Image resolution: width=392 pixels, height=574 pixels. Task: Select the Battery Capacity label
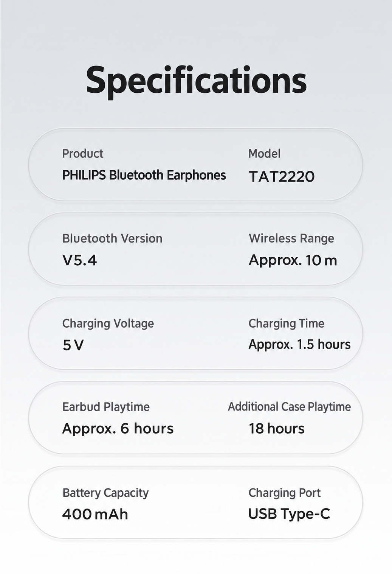coord(105,493)
